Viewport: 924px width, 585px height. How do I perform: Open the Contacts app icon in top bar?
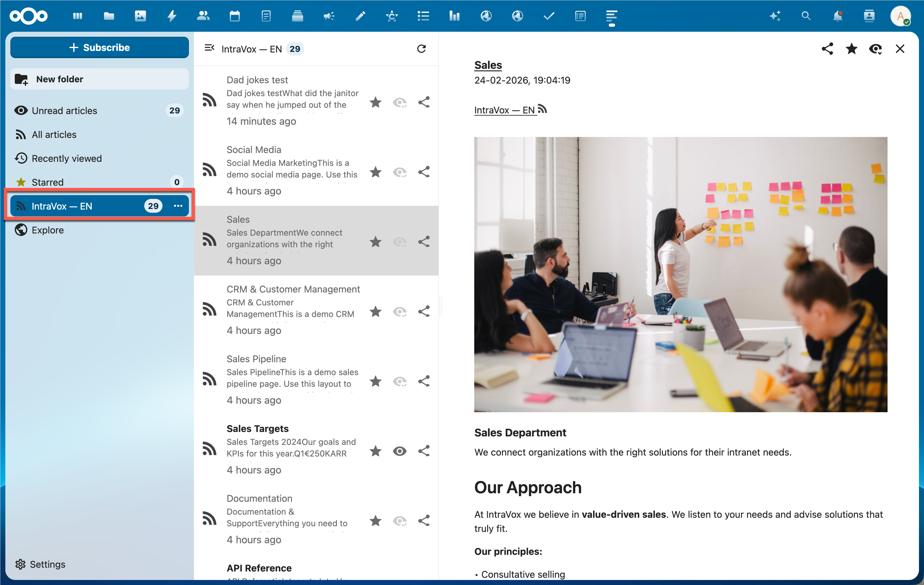(203, 16)
